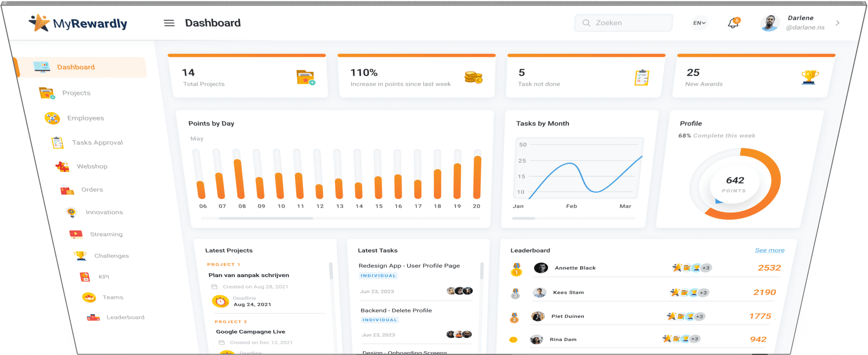
Task: Click Annette Black's avatar in Leaderboard
Action: tap(541, 268)
